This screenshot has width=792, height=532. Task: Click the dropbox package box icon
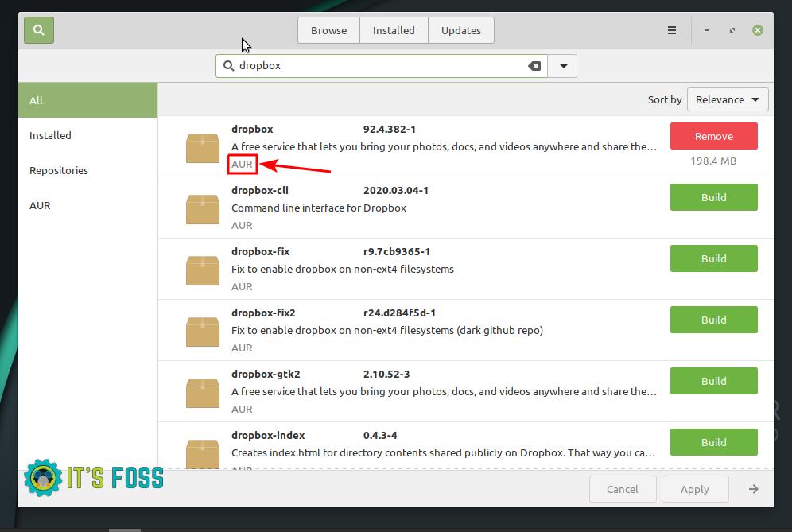pos(203,148)
